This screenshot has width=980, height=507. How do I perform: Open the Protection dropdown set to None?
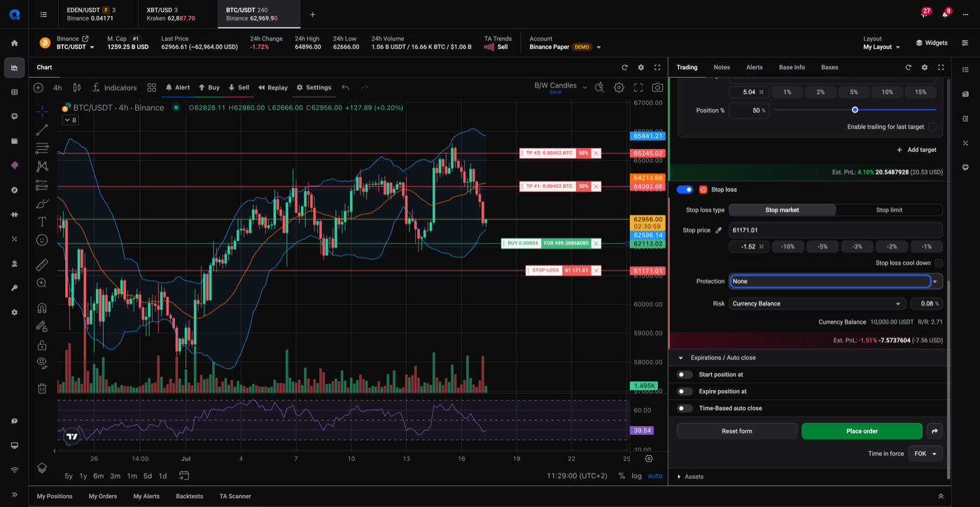(x=836, y=282)
